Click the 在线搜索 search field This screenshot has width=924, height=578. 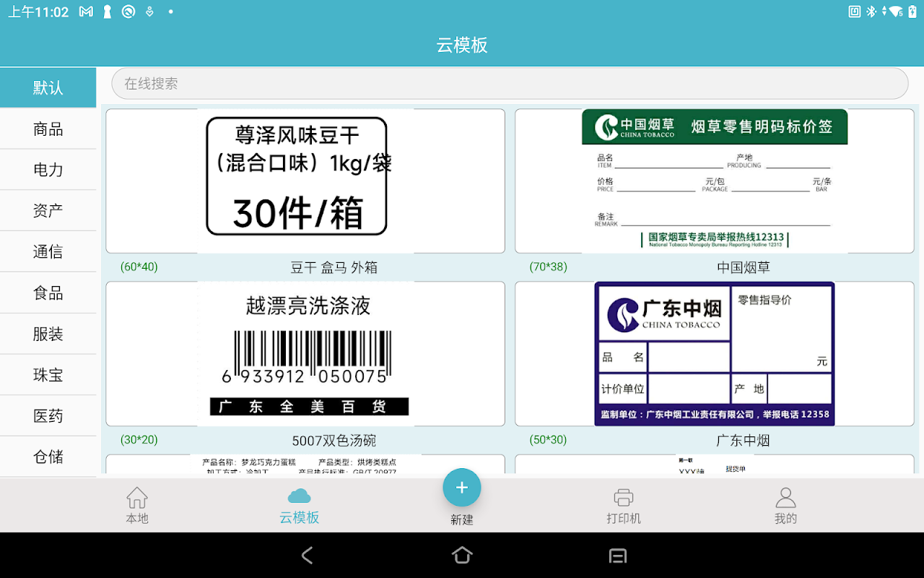point(510,84)
